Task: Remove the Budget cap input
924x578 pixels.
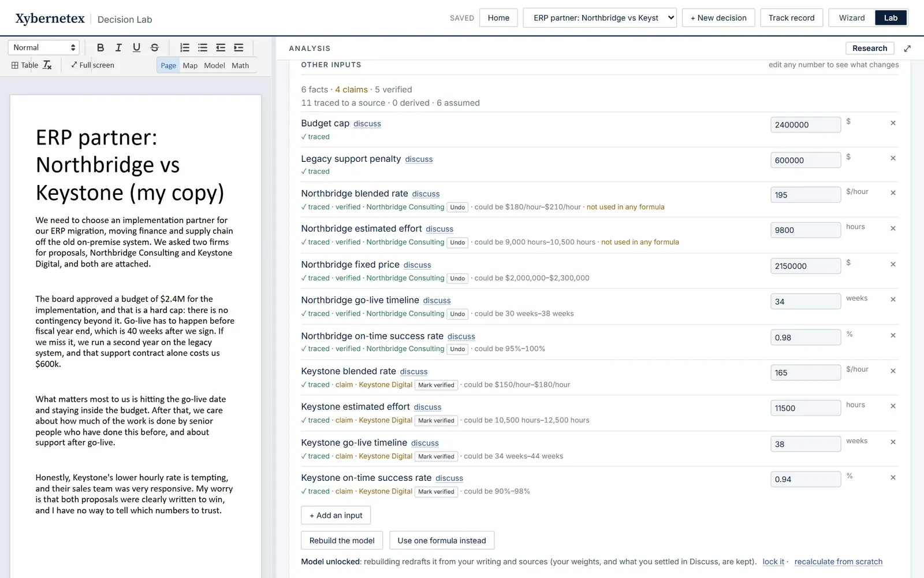Action: pos(893,123)
